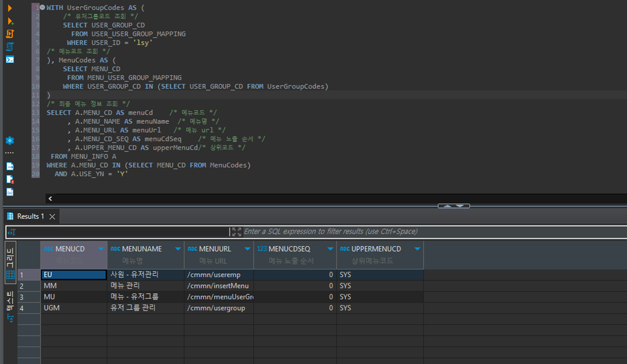This screenshot has height=364, width=627.
Task: Click USER_USER_GROUP_MAPPING table name in editor
Action: point(138,34)
